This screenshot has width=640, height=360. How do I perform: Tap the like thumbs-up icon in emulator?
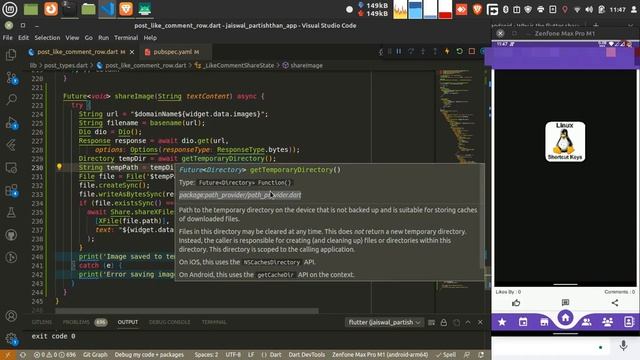[x=516, y=303]
